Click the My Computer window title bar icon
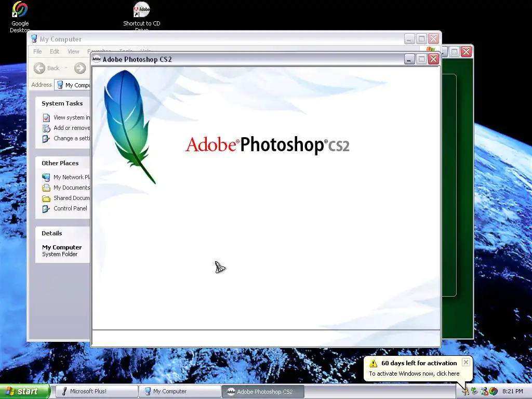 (x=34, y=38)
